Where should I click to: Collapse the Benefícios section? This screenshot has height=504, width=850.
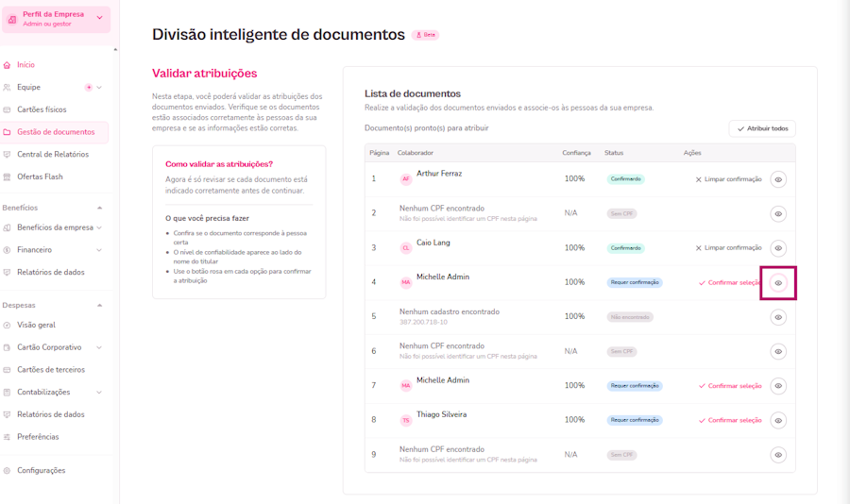(x=100, y=208)
